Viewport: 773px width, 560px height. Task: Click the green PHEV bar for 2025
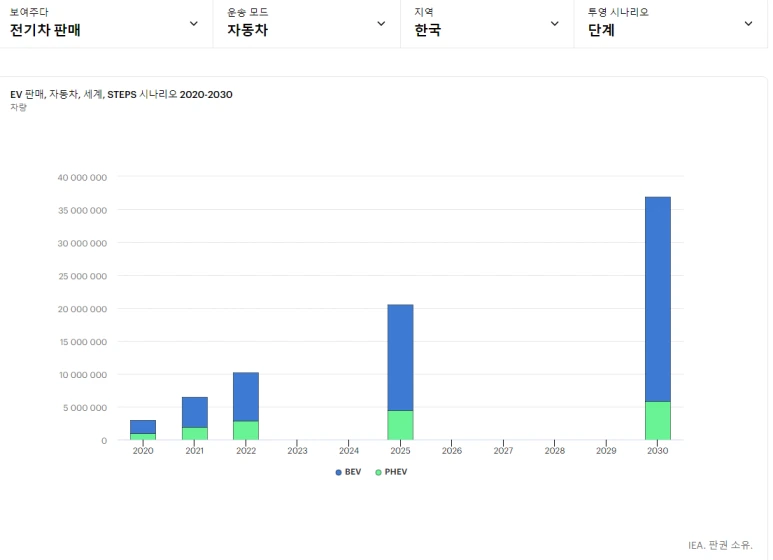tap(400, 425)
